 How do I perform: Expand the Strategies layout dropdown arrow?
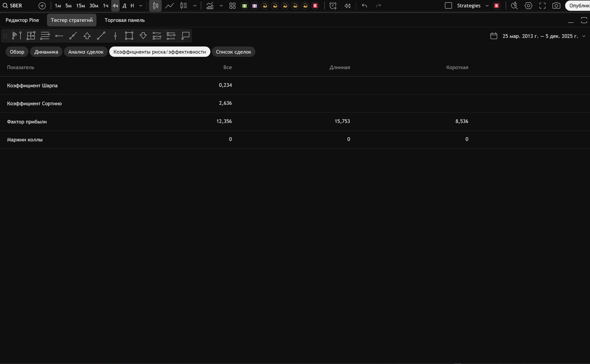[x=487, y=6]
